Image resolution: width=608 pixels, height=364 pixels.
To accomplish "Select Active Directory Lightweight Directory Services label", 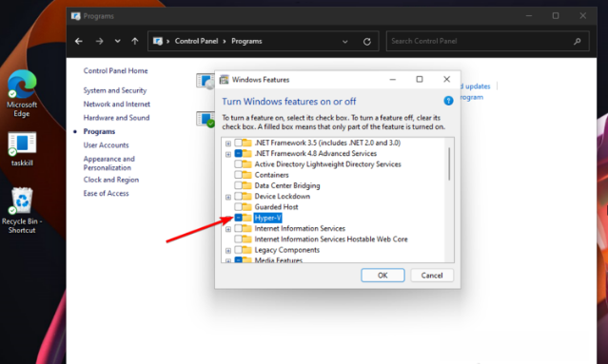I will [x=327, y=164].
